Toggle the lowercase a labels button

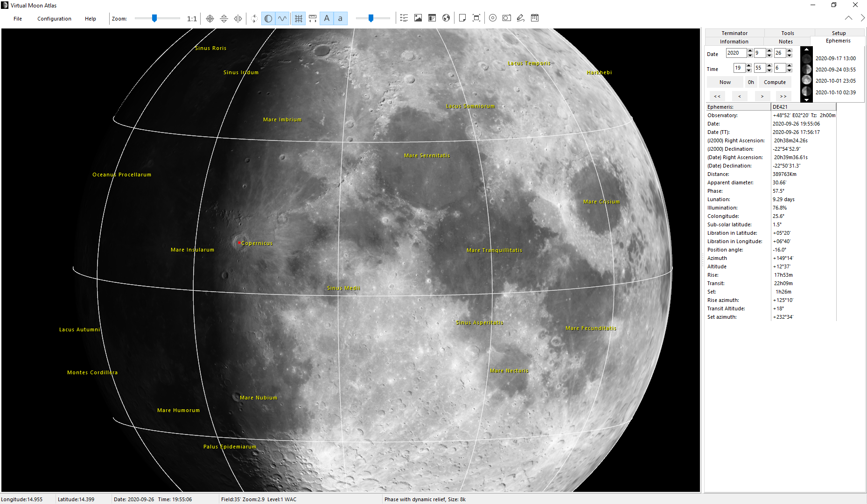340,19
